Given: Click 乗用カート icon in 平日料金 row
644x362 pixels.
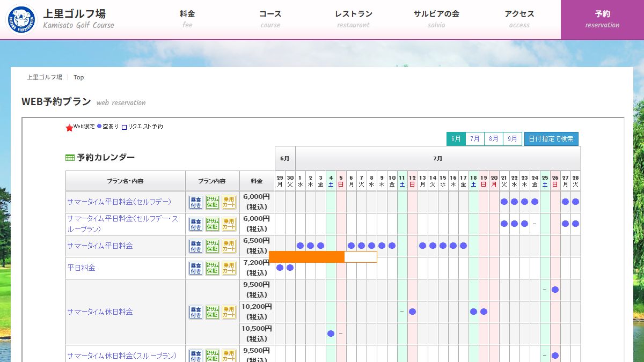Looking at the screenshot, I should coord(229,268).
